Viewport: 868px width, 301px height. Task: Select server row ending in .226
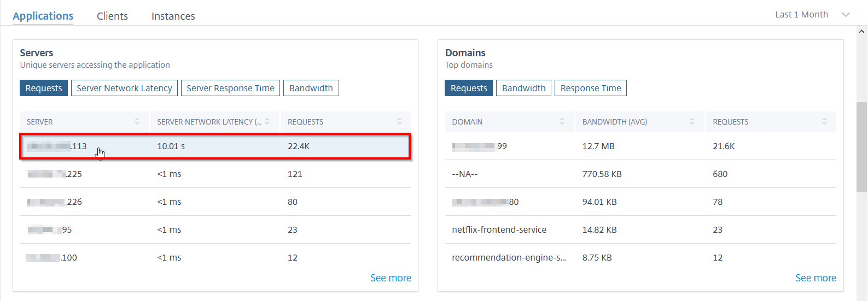point(215,202)
